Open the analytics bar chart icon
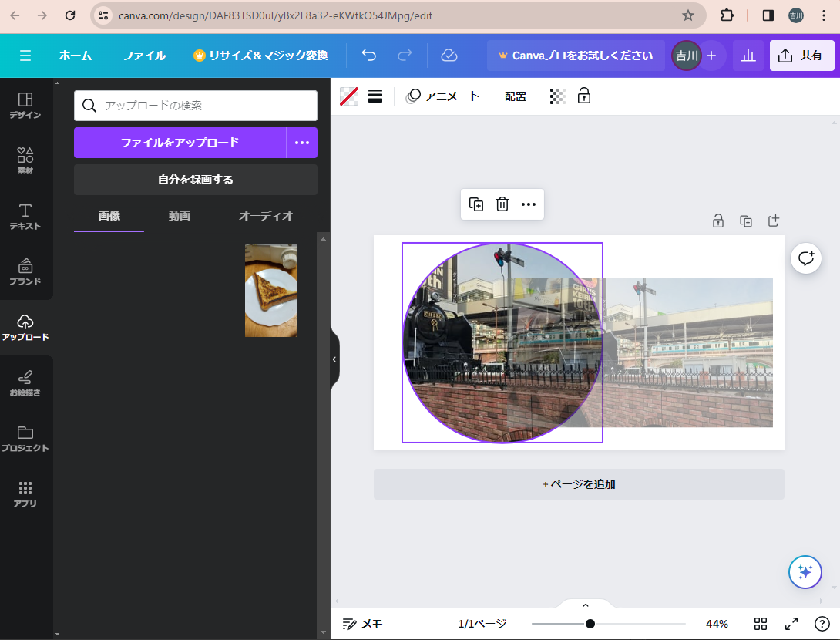 748,56
